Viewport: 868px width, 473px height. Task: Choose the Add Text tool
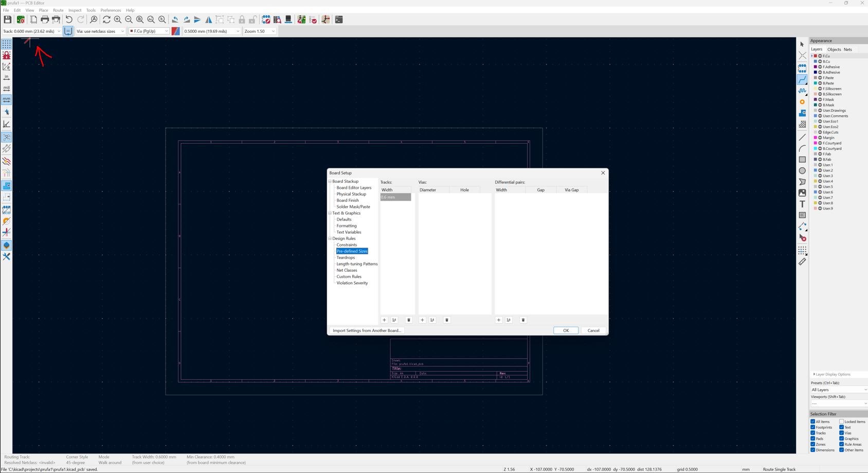[x=802, y=204]
